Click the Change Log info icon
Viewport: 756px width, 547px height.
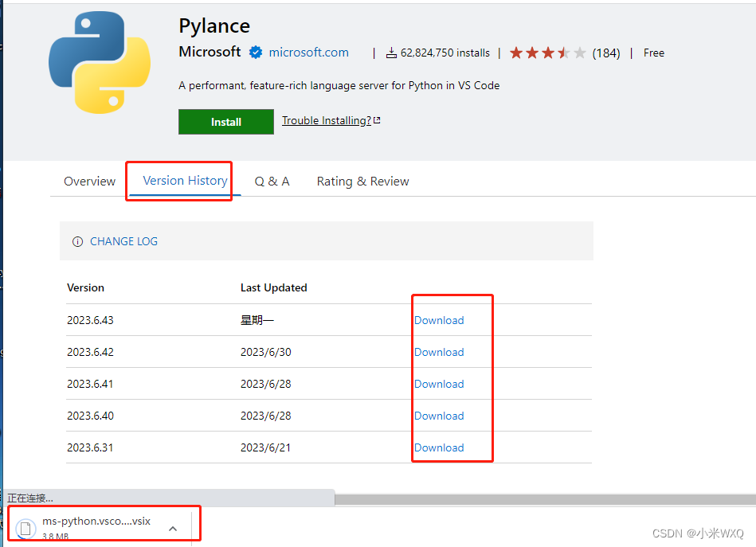(x=77, y=241)
